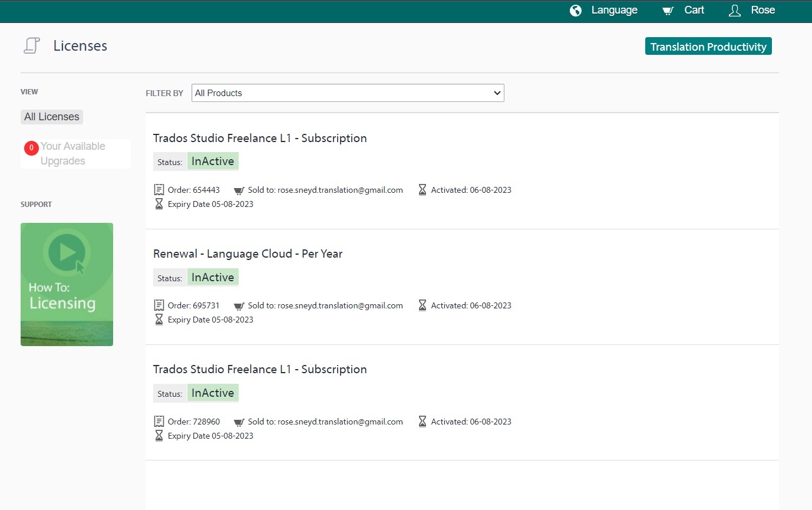The width and height of the screenshot is (812, 510).
Task: Click Activated: 06-08-2023 in Order 654443 row
Action: (471, 190)
